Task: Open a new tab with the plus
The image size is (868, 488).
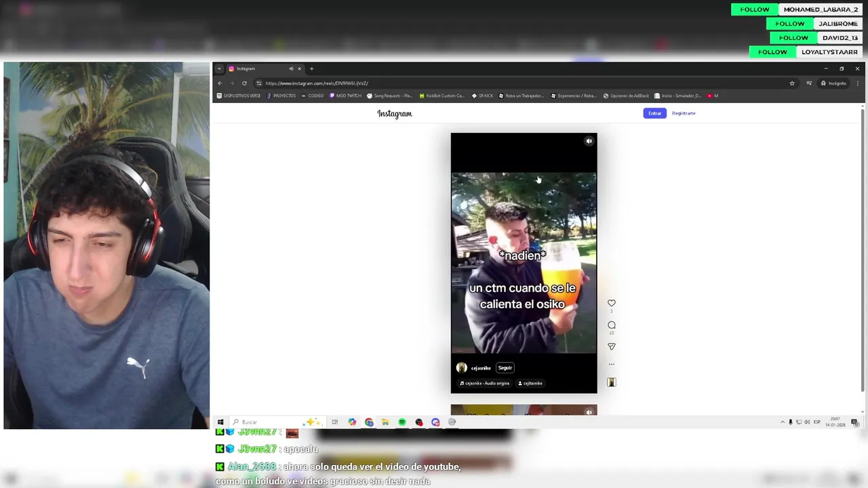Action: [312, 68]
